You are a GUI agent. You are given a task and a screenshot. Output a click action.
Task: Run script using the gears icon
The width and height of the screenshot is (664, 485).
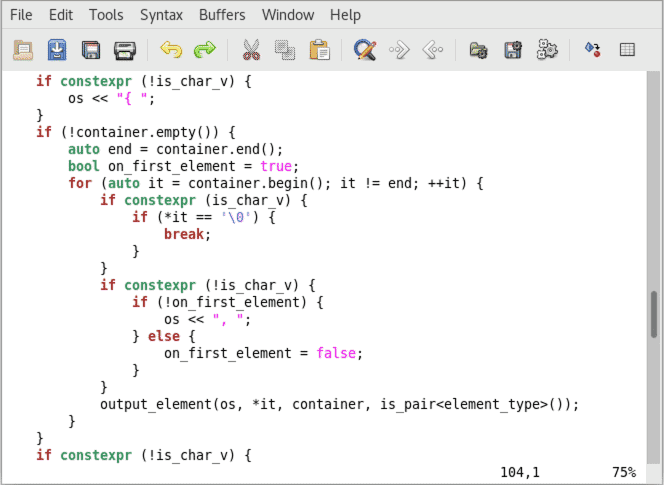(547, 49)
